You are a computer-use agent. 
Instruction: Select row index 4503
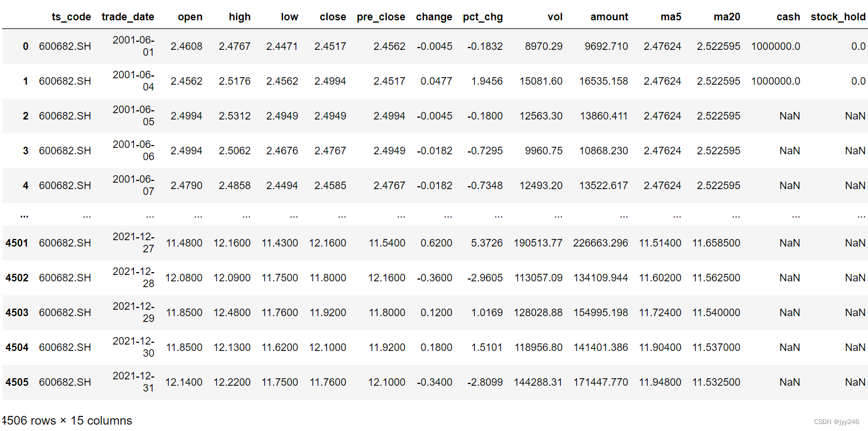click(17, 313)
